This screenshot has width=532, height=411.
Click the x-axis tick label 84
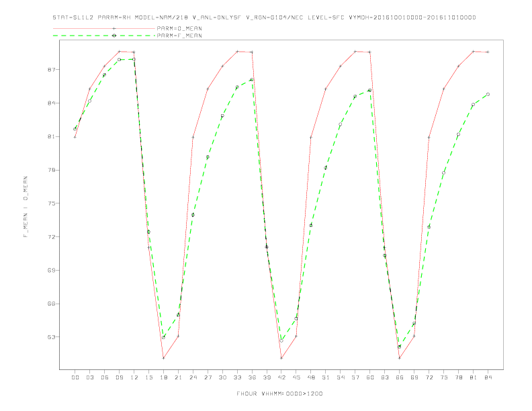(x=488, y=377)
